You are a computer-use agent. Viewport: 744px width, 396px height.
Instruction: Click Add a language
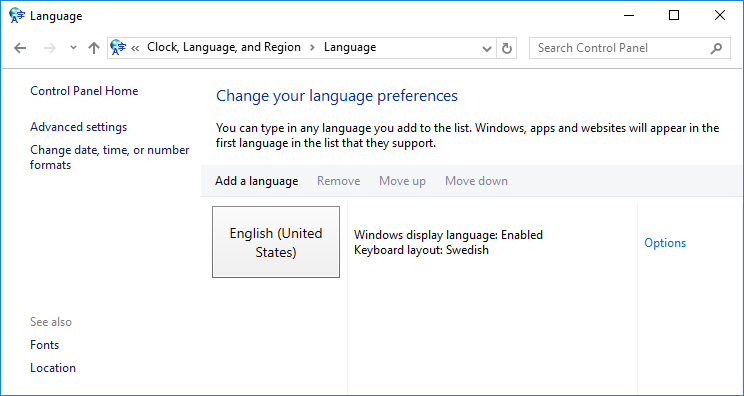coord(257,181)
